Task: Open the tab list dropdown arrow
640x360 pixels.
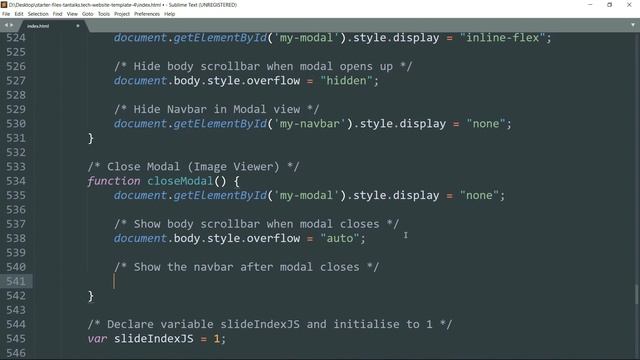Action: 633,25
